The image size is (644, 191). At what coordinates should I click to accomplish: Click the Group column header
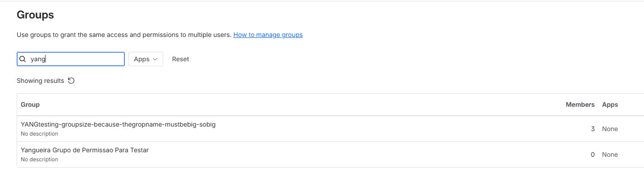coord(30,105)
